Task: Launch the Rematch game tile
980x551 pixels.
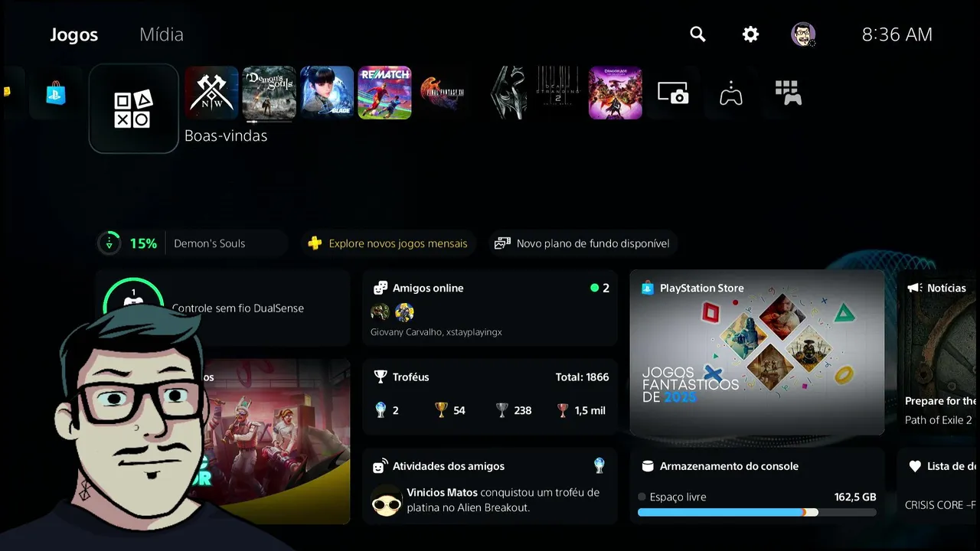Action: tap(384, 93)
